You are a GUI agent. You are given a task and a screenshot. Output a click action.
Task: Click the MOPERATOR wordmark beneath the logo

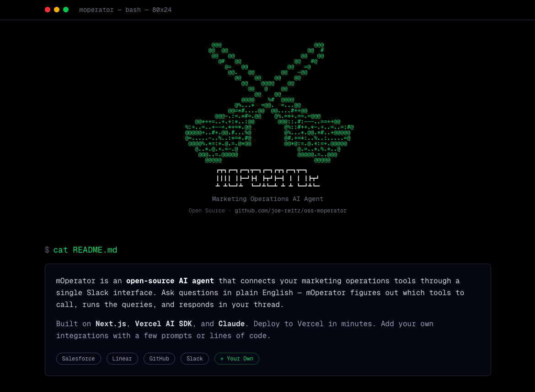[267, 178]
